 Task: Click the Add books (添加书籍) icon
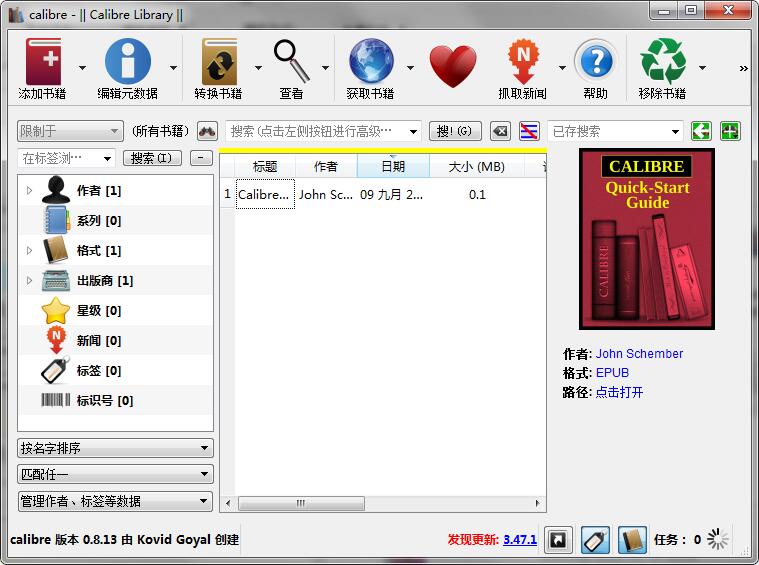click(43, 62)
